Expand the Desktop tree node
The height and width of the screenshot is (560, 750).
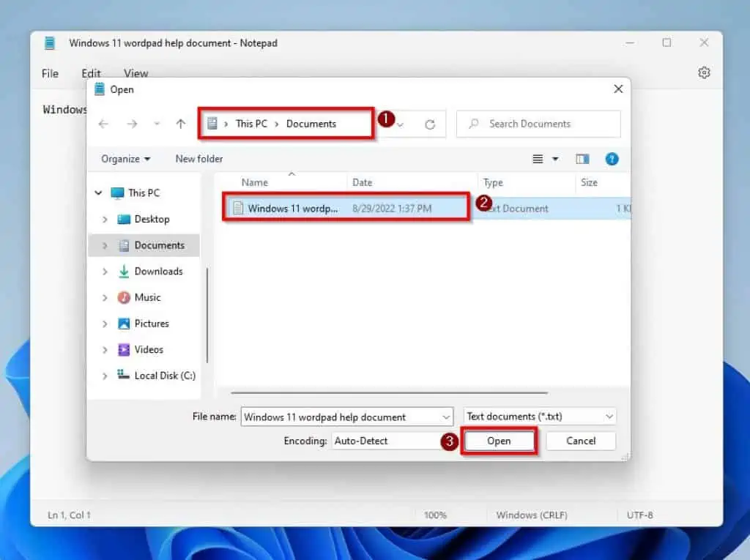pos(105,219)
